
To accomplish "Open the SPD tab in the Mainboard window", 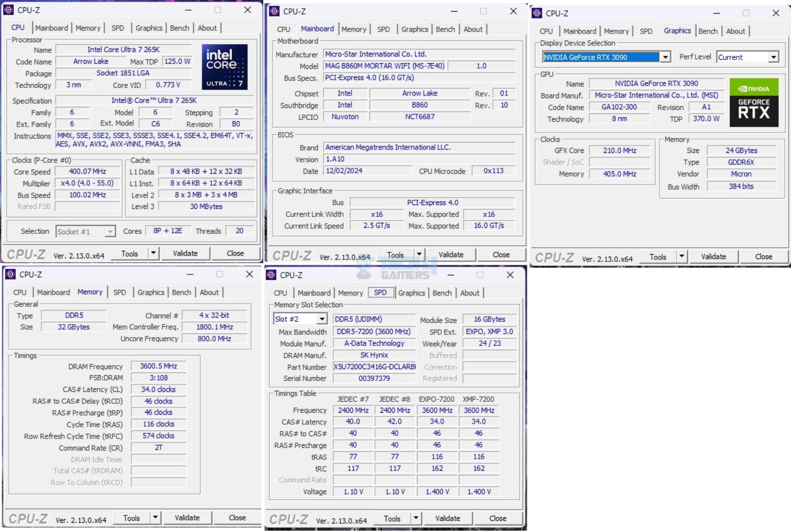I will pyautogui.click(x=384, y=29).
